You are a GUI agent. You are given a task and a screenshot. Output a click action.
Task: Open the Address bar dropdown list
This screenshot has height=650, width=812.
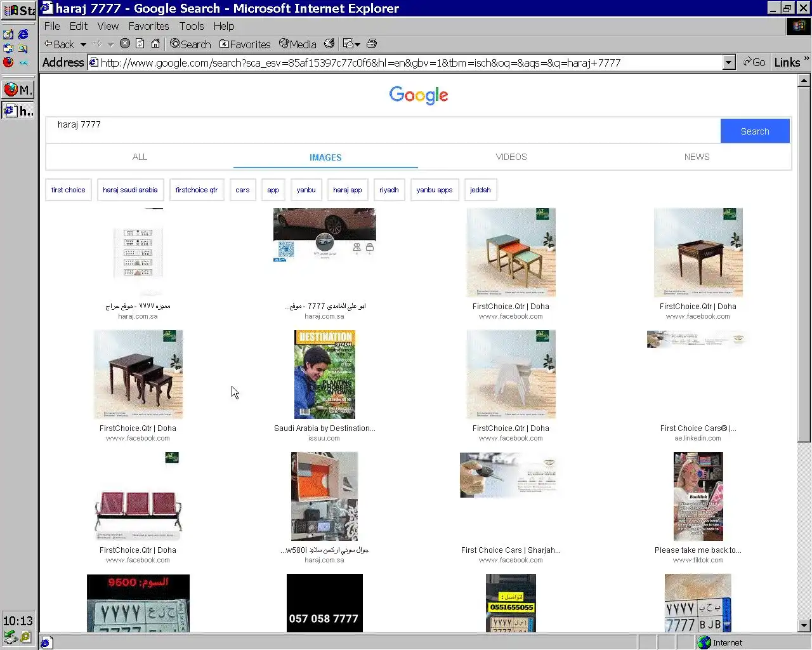click(x=729, y=62)
